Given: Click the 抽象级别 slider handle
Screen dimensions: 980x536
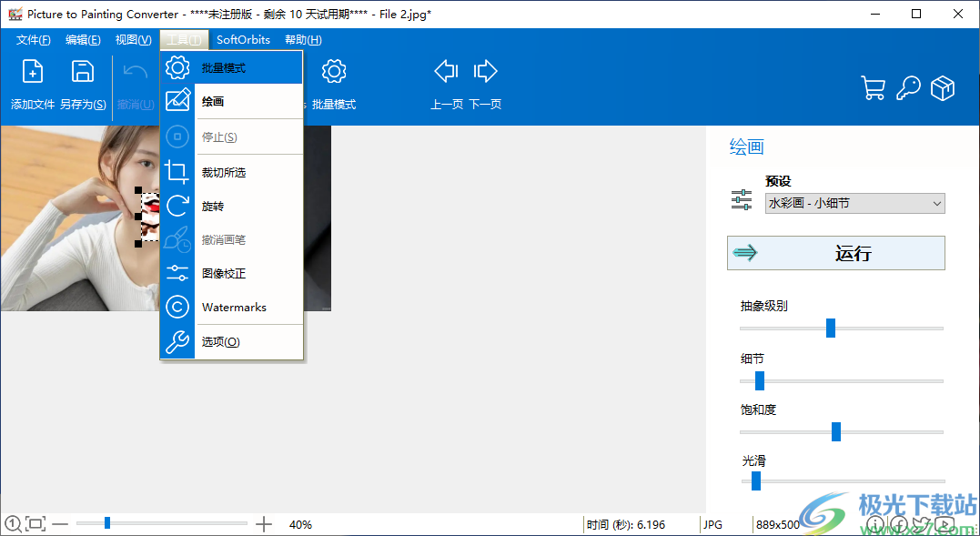Looking at the screenshot, I should tap(831, 328).
